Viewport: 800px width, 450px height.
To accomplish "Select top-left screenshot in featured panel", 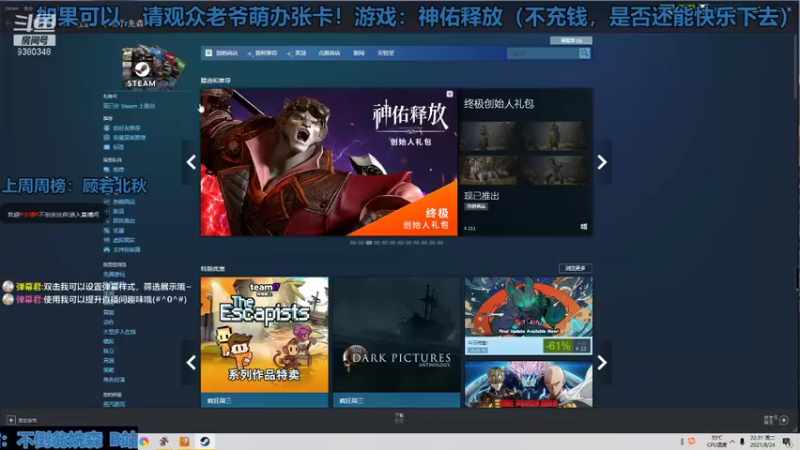I will point(488,136).
